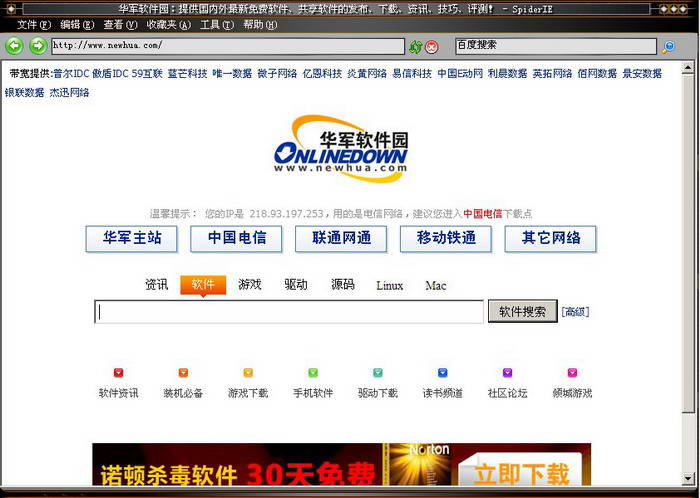Click the 移动铁通 button
This screenshot has width=700, height=498.
click(x=446, y=239)
